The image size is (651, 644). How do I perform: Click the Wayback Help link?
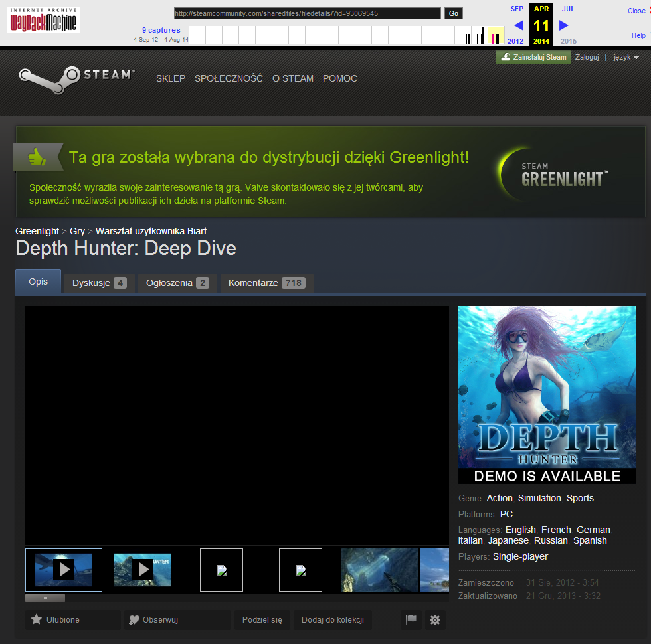point(638,35)
